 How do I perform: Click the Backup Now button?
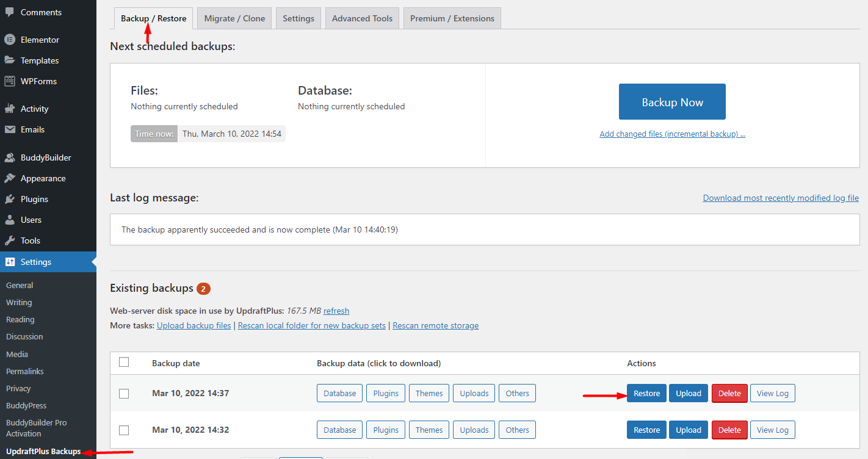pyautogui.click(x=671, y=101)
